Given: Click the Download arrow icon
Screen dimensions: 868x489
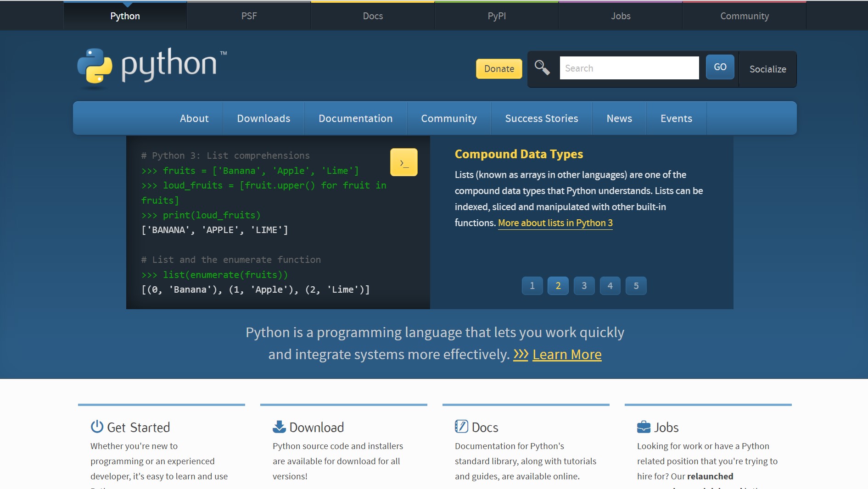Looking at the screenshot, I should point(279,427).
